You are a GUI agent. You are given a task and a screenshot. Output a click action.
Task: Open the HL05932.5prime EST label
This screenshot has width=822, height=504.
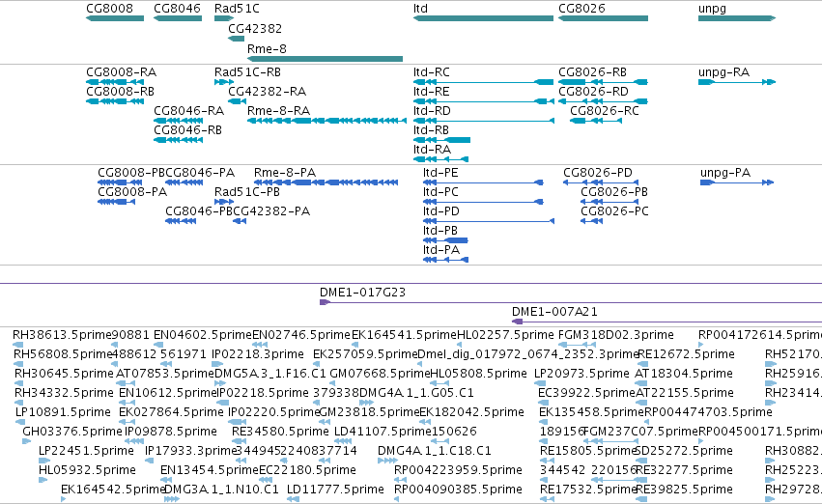pyautogui.click(x=87, y=470)
